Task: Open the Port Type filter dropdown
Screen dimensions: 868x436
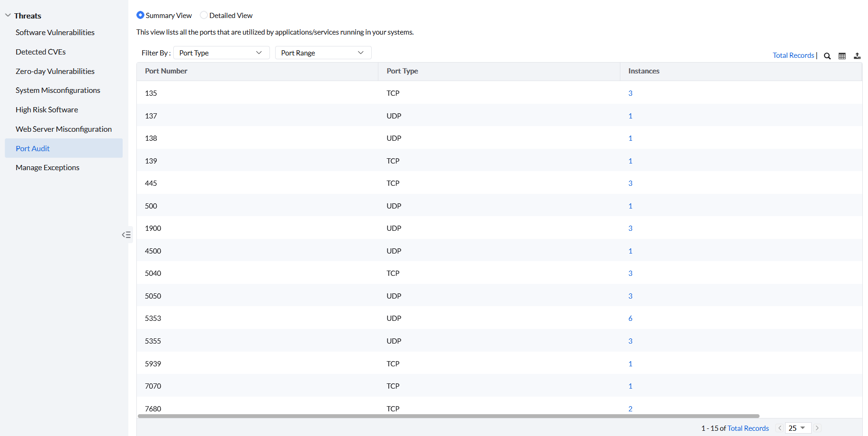Action: [x=221, y=53]
